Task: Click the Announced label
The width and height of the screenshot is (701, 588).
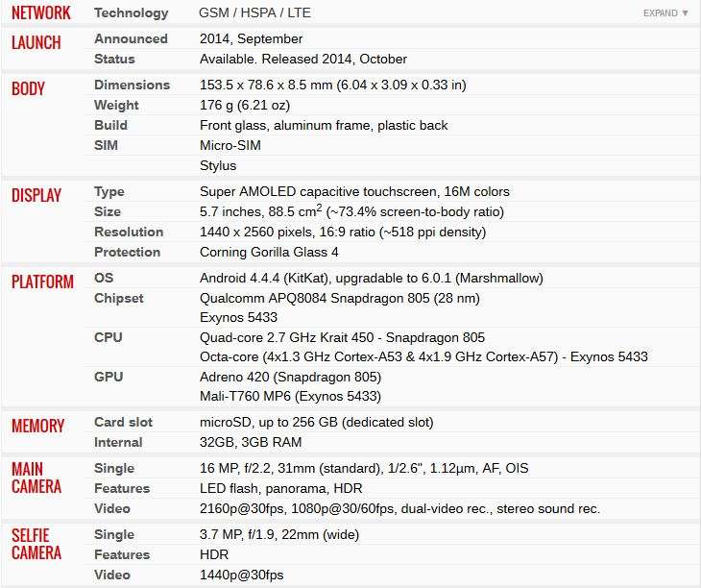Action: click(131, 38)
